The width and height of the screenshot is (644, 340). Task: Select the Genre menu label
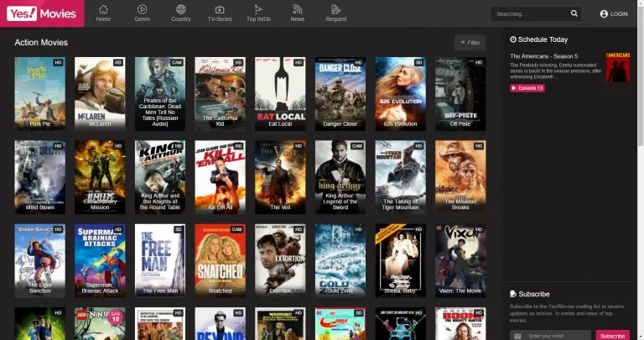[142, 19]
